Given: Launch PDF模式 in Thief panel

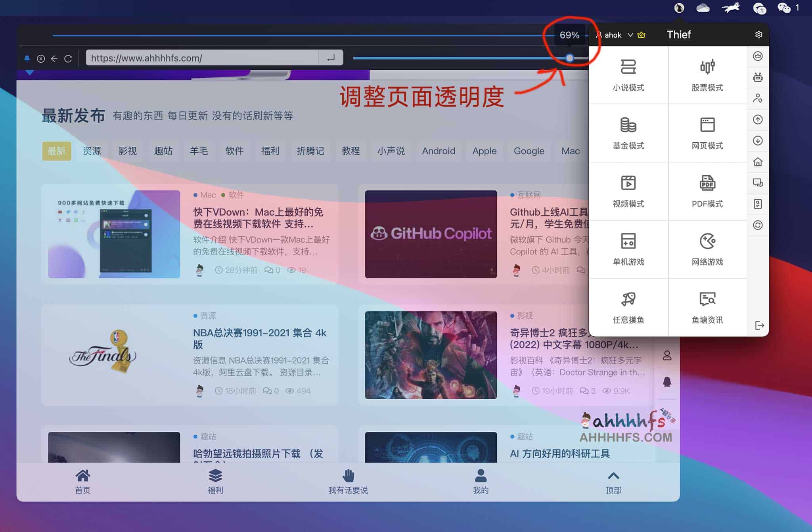Looking at the screenshot, I should (x=707, y=191).
